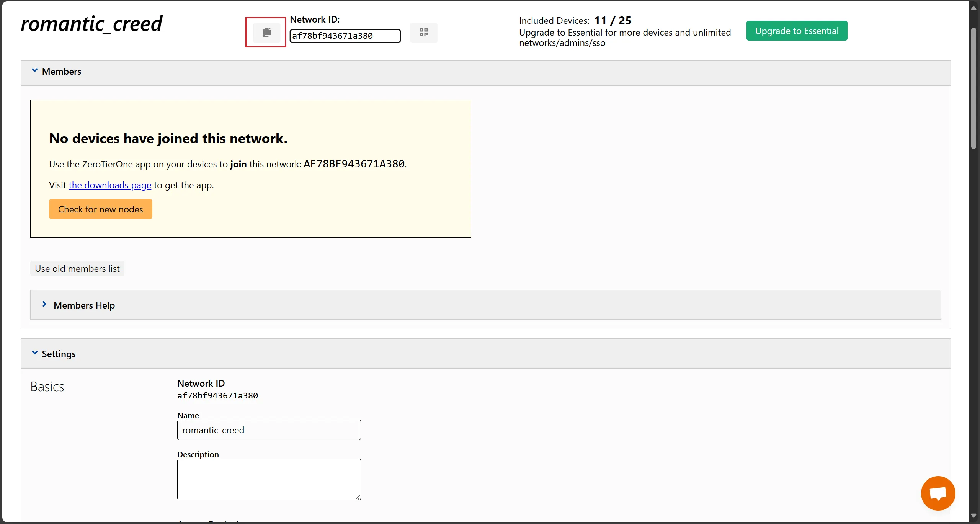This screenshot has height=524, width=980.
Task: Click the Upgrade to Essential button
Action: pyautogui.click(x=797, y=31)
